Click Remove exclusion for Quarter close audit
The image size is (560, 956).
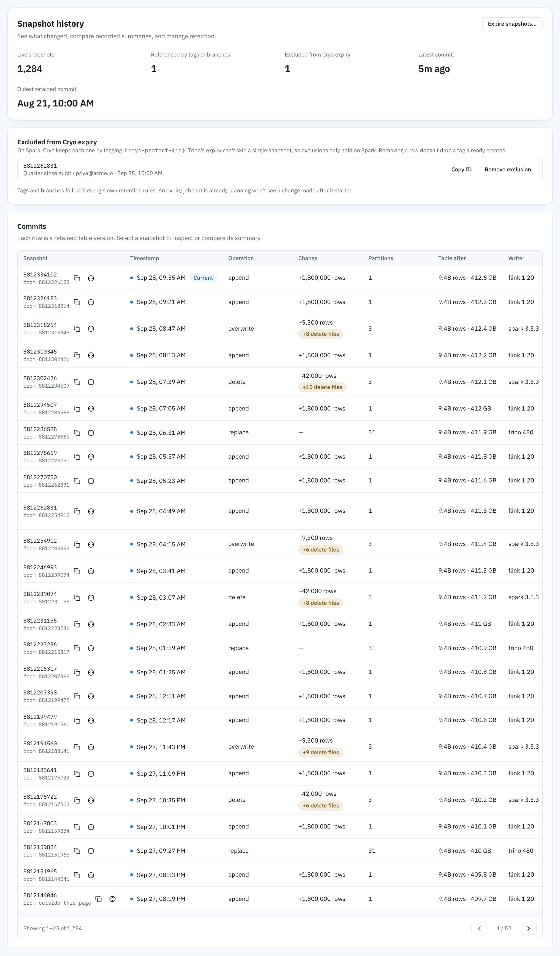click(508, 170)
